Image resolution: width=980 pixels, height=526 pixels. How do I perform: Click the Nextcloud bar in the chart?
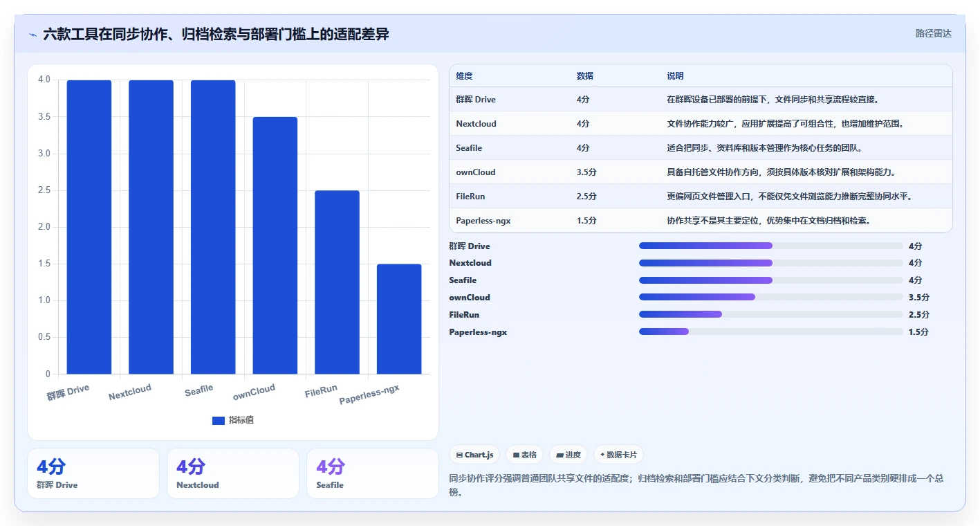[151, 227]
